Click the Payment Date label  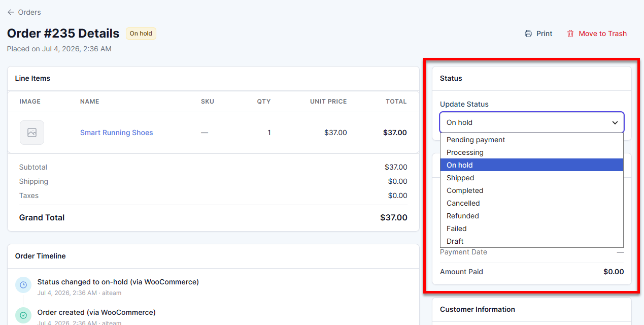click(463, 252)
